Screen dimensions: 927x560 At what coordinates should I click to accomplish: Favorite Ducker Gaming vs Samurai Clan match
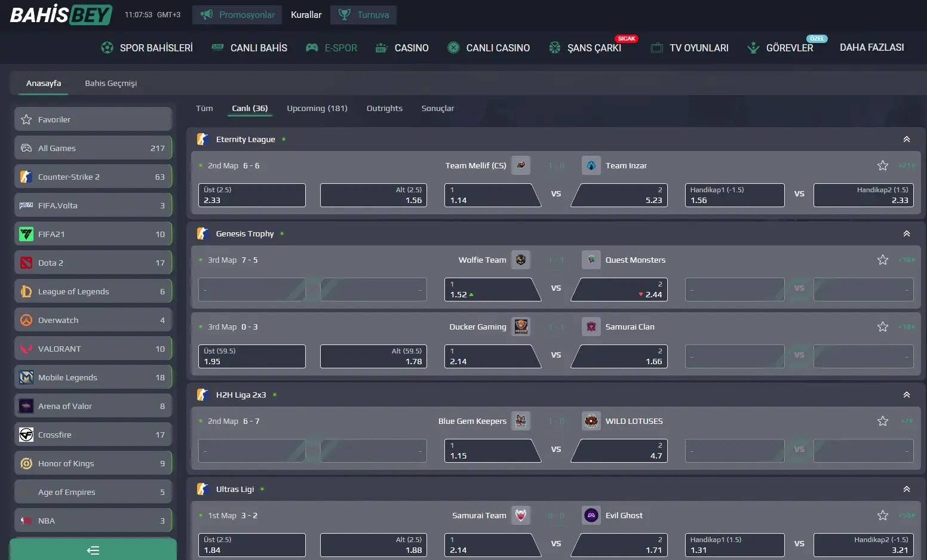coord(883,327)
